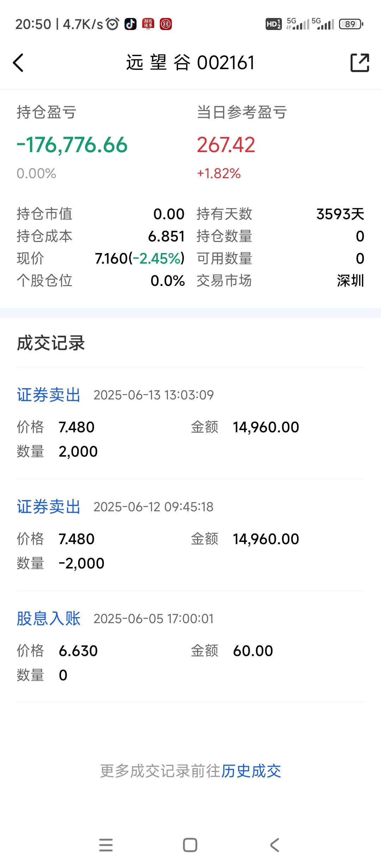Viewport: 381px width, 868px height.
Task: Open 历史成交 history link
Action: click(x=251, y=771)
